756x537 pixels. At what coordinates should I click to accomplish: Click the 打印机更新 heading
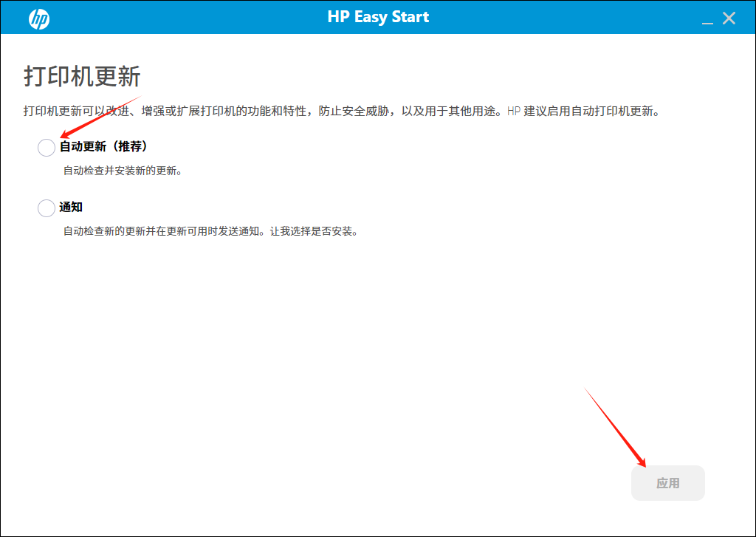(82, 76)
